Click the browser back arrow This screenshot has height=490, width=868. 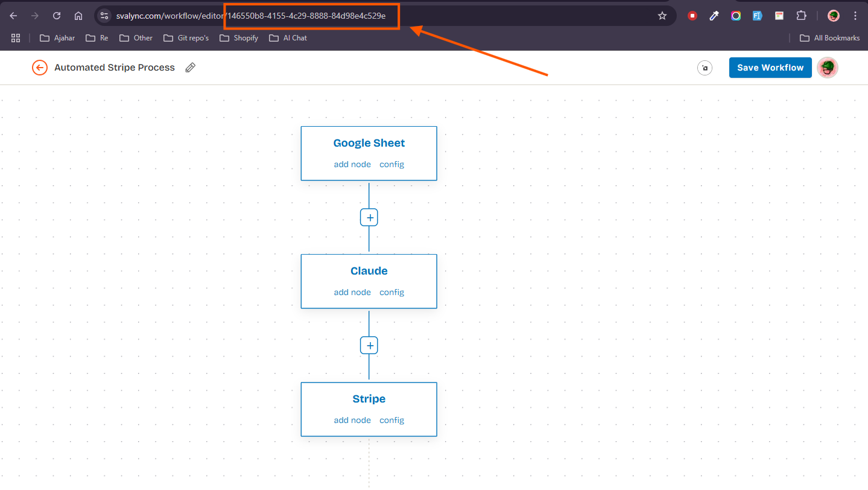[13, 16]
